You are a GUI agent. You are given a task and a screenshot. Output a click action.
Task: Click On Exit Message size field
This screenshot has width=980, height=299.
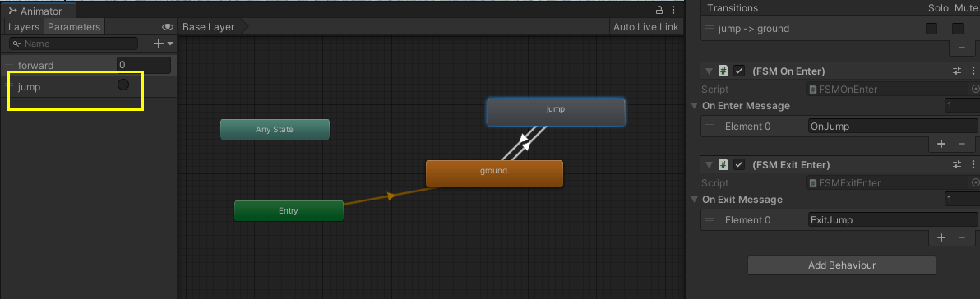tap(961, 199)
